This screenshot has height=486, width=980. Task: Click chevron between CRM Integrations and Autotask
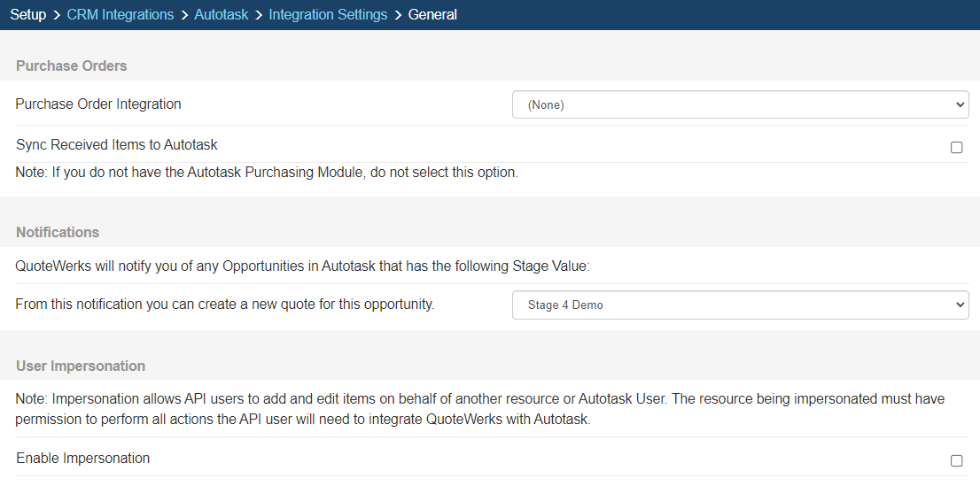coord(183,15)
